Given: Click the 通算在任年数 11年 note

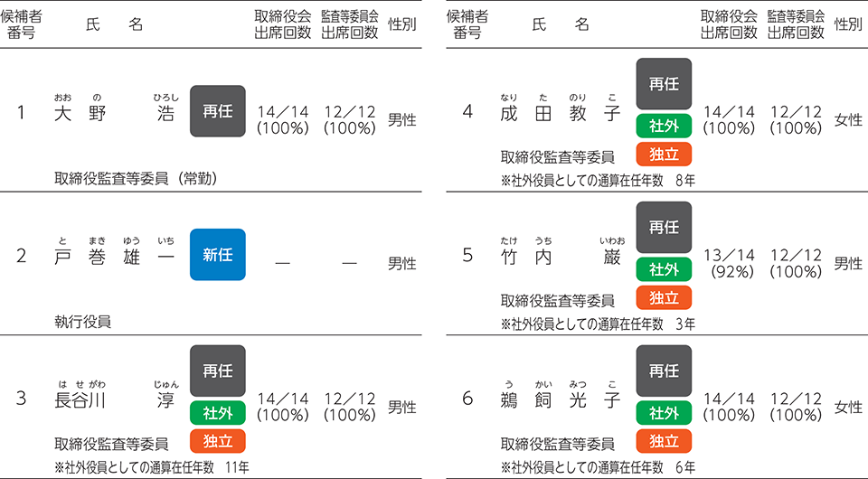Looking at the screenshot, I should 152,467.
